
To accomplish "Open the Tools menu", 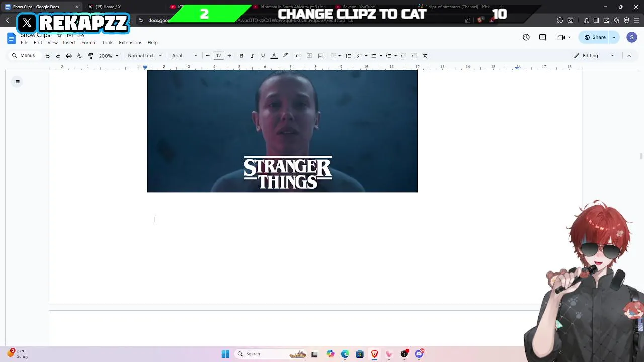I will click(x=108, y=43).
